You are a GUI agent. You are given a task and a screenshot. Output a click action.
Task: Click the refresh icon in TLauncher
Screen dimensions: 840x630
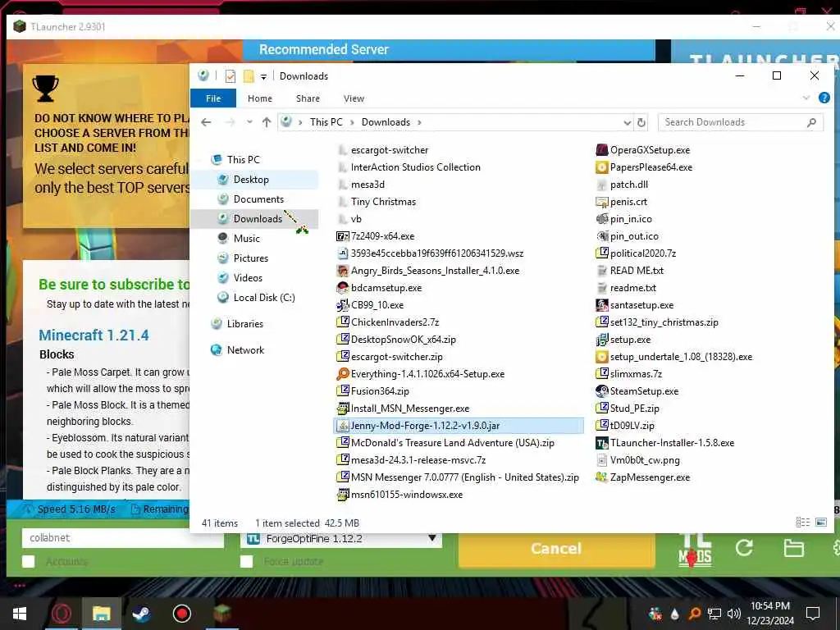pyautogui.click(x=744, y=547)
